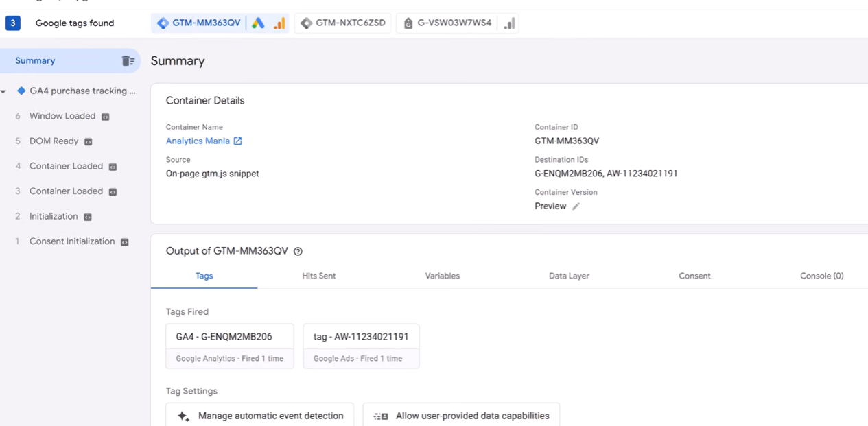Select the GTM-NXTC6ZSD container chip
Screen dimensions: 868x426
click(343, 23)
